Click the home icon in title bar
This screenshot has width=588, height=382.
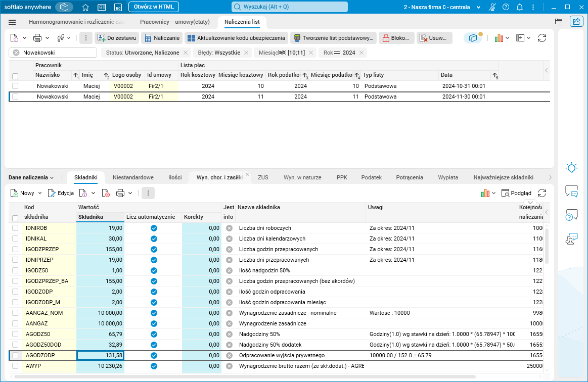[x=85, y=7]
